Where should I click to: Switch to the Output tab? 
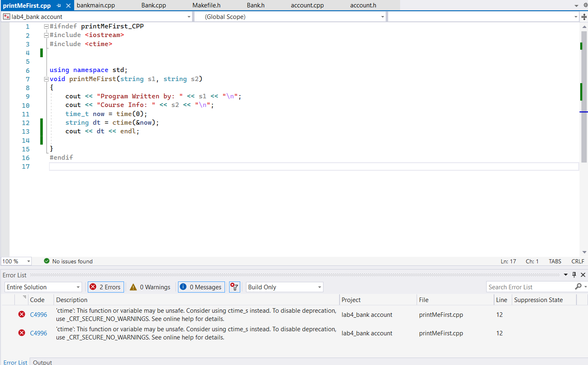click(x=42, y=362)
